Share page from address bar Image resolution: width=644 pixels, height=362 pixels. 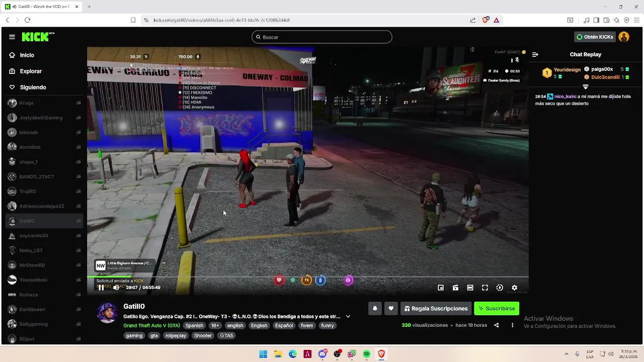point(473,20)
